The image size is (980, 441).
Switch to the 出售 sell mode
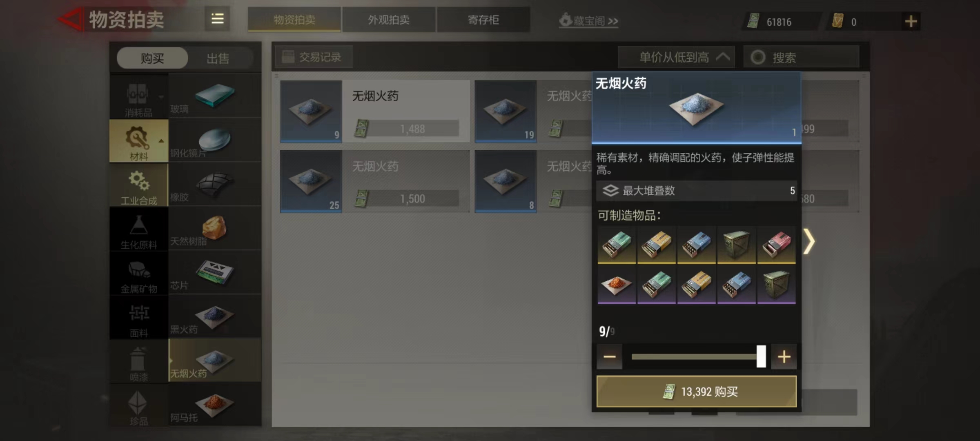pyautogui.click(x=218, y=58)
